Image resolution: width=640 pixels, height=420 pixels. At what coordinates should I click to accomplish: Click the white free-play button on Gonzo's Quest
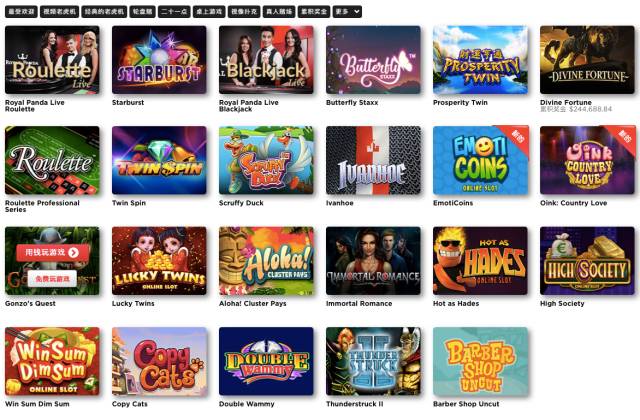[52, 279]
